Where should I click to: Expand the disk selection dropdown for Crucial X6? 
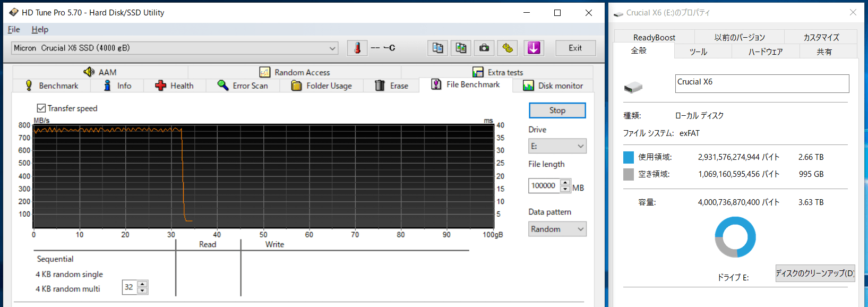pyautogui.click(x=332, y=48)
